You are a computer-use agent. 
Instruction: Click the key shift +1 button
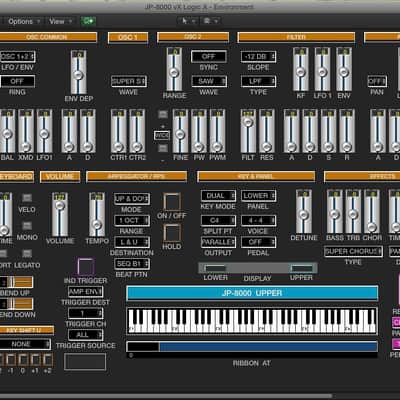35,360
